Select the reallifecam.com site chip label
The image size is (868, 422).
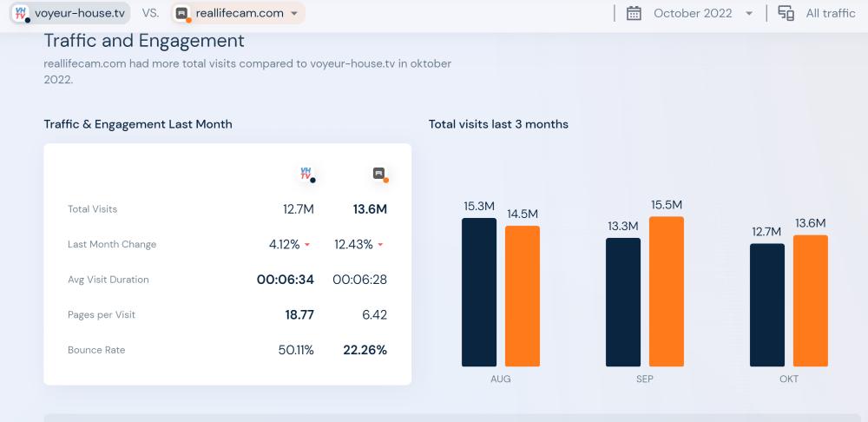click(x=240, y=13)
